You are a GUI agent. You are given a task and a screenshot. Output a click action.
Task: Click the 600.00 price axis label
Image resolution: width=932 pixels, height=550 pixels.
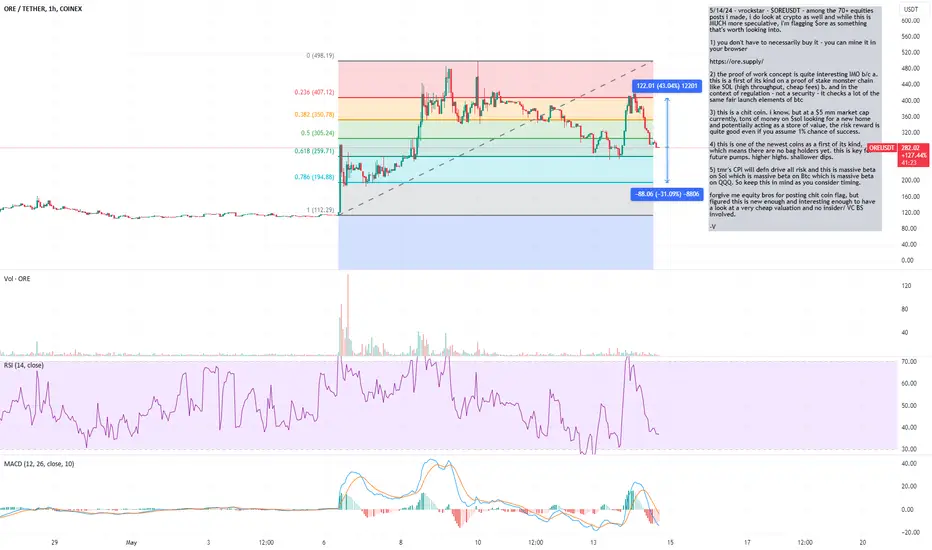point(911,21)
